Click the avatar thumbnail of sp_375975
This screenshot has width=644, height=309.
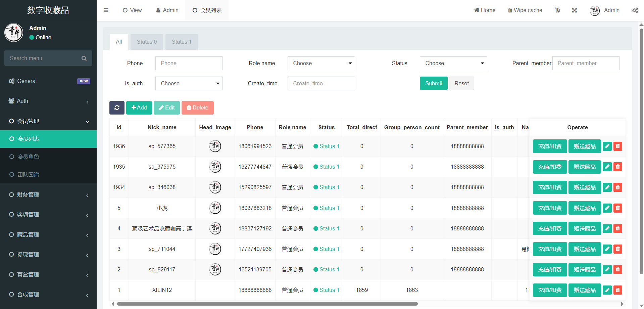(x=215, y=167)
